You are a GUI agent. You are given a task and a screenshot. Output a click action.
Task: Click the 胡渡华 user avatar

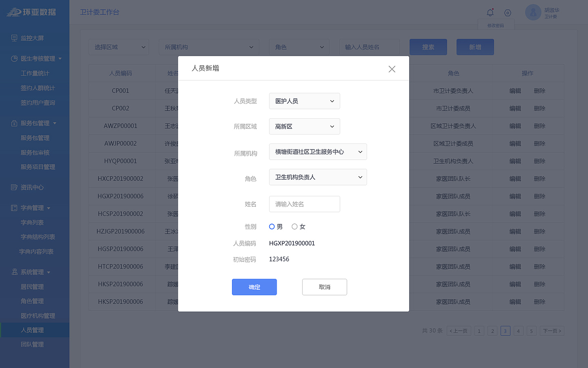pos(533,12)
